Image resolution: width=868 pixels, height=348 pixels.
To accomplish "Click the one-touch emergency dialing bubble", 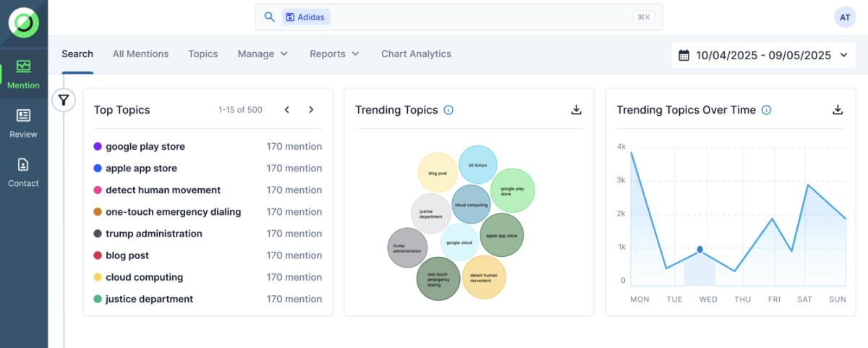I will (438, 279).
